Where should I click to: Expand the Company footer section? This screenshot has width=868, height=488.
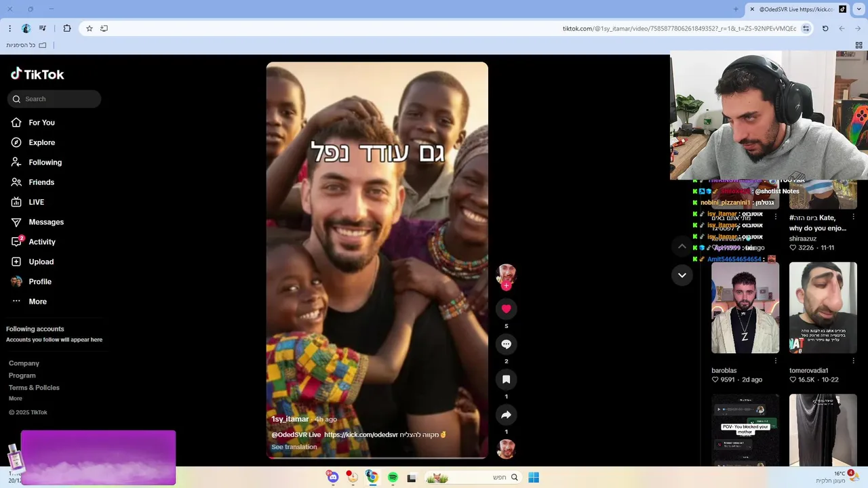pyautogui.click(x=24, y=363)
